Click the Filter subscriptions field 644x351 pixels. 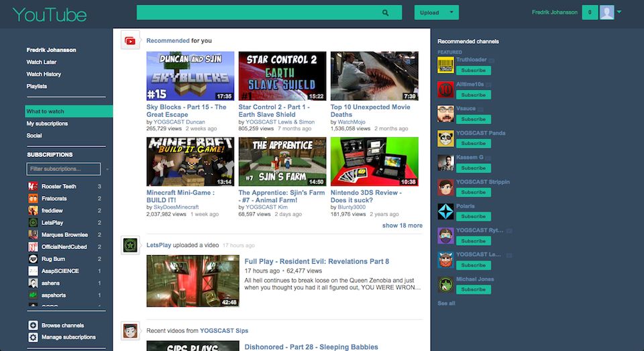click(x=64, y=169)
